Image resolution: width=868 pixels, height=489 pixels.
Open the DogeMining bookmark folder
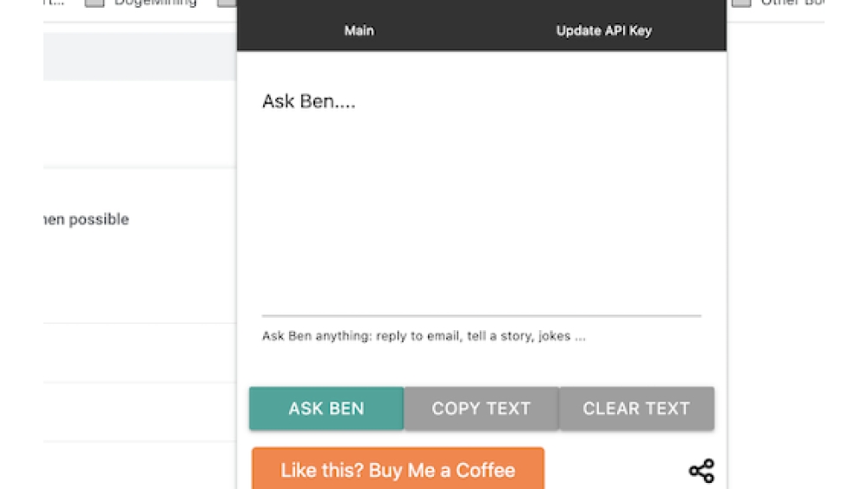141,3
